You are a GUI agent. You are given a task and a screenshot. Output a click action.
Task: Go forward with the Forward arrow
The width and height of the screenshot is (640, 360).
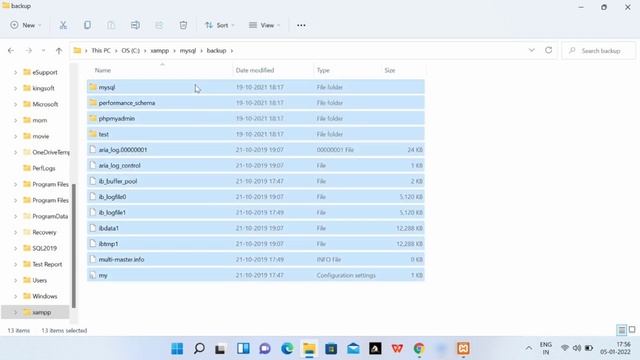[x=29, y=51]
